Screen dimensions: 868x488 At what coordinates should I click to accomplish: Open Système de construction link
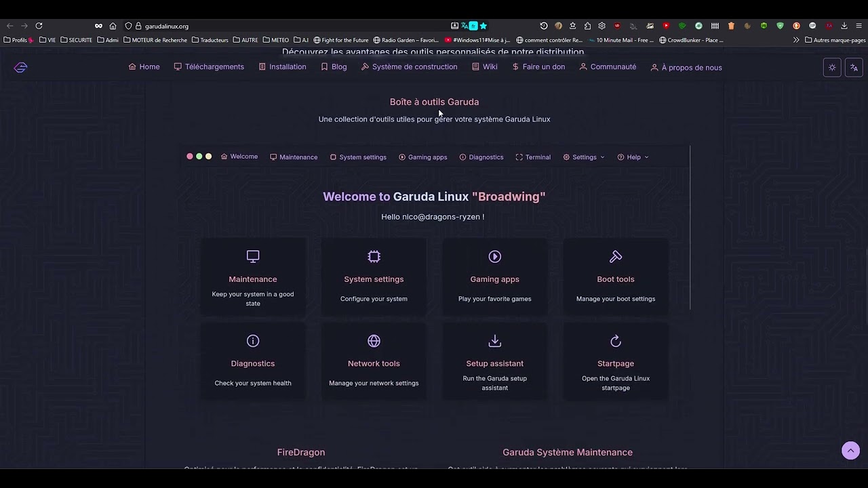pos(410,67)
